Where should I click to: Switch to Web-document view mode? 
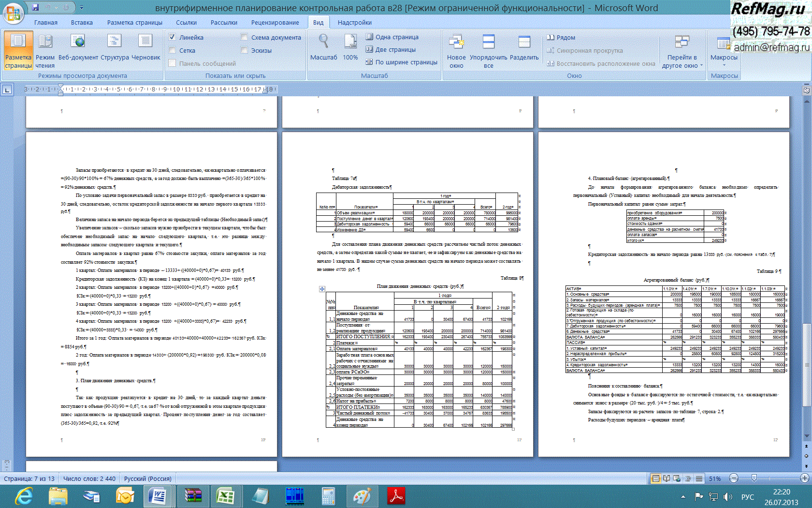(x=78, y=48)
